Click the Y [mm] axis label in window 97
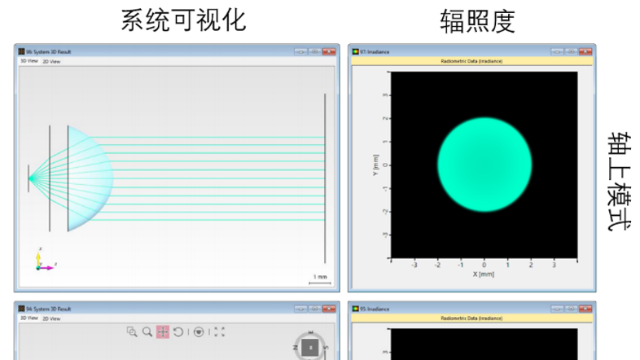640x360 pixels. point(376,165)
